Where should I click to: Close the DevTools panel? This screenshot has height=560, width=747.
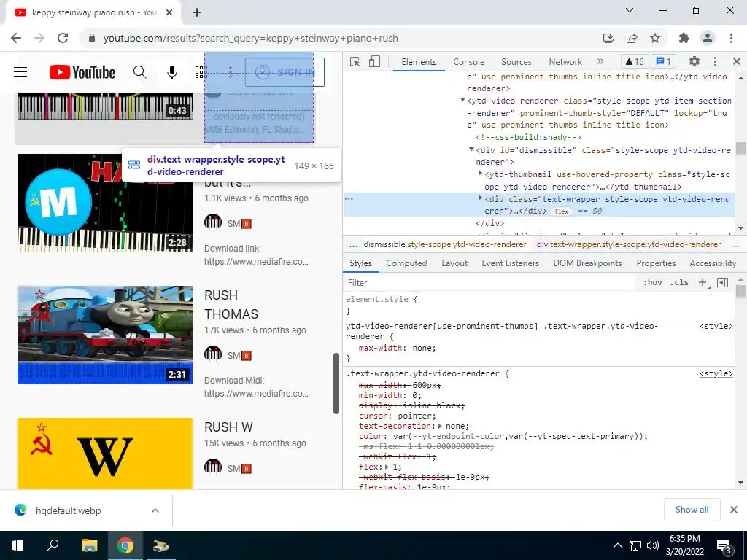[737, 61]
